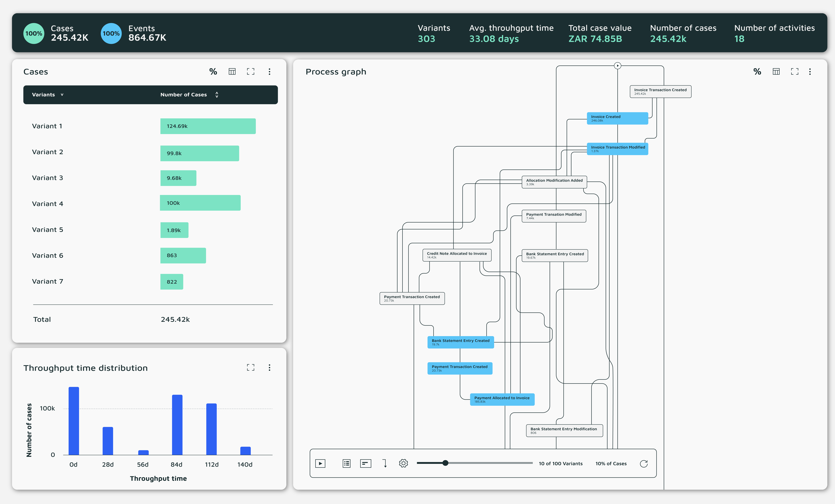Click the start node at graph top
This screenshot has width=835, height=504.
coord(617,66)
